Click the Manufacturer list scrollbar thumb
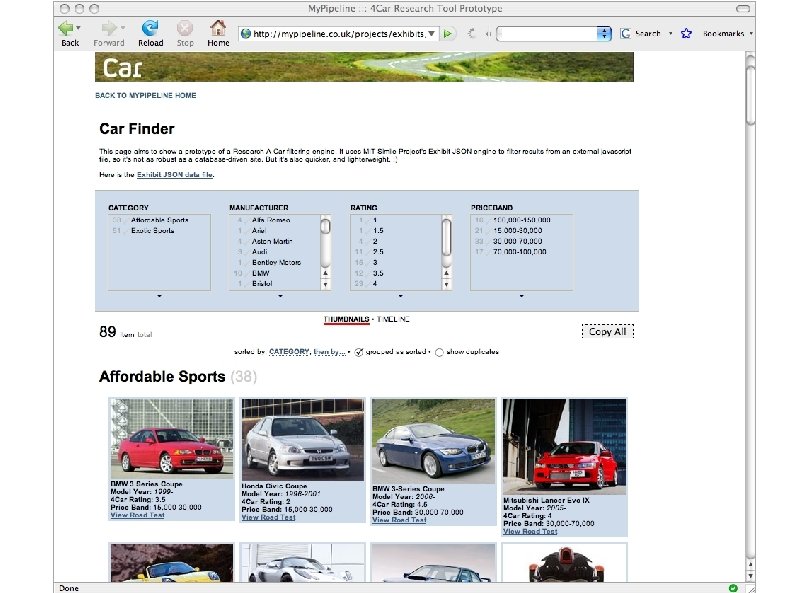The height and width of the screenshot is (593, 791). (326, 227)
